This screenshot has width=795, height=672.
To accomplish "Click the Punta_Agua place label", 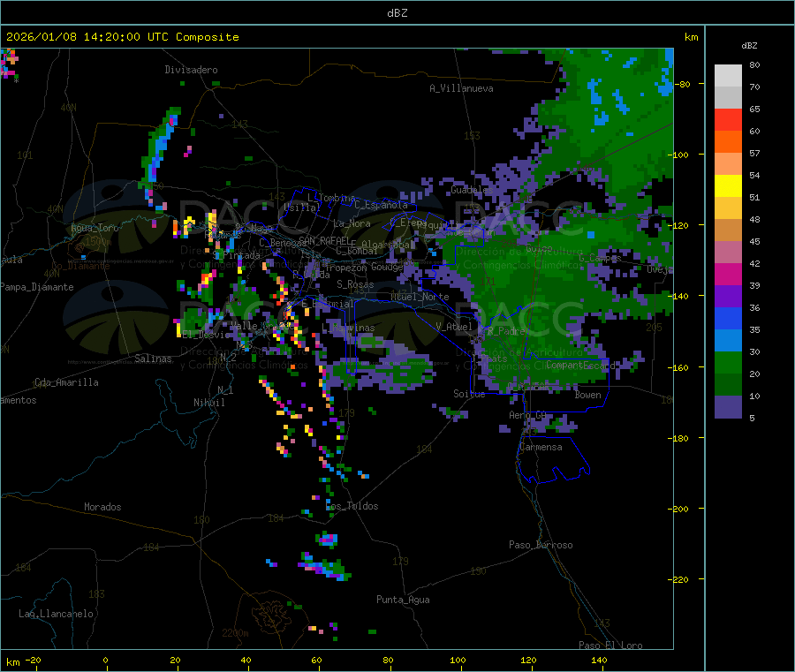I will (x=403, y=600).
